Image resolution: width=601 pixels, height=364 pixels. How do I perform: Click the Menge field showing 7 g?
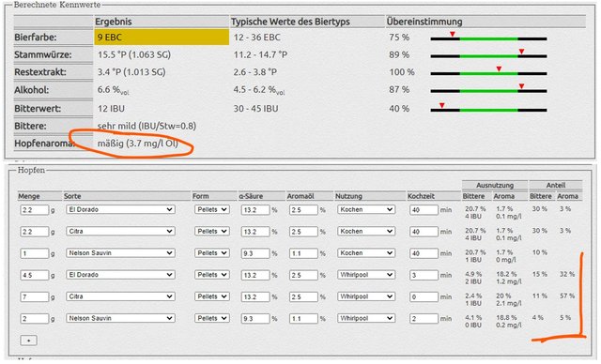(x=35, y=297)
